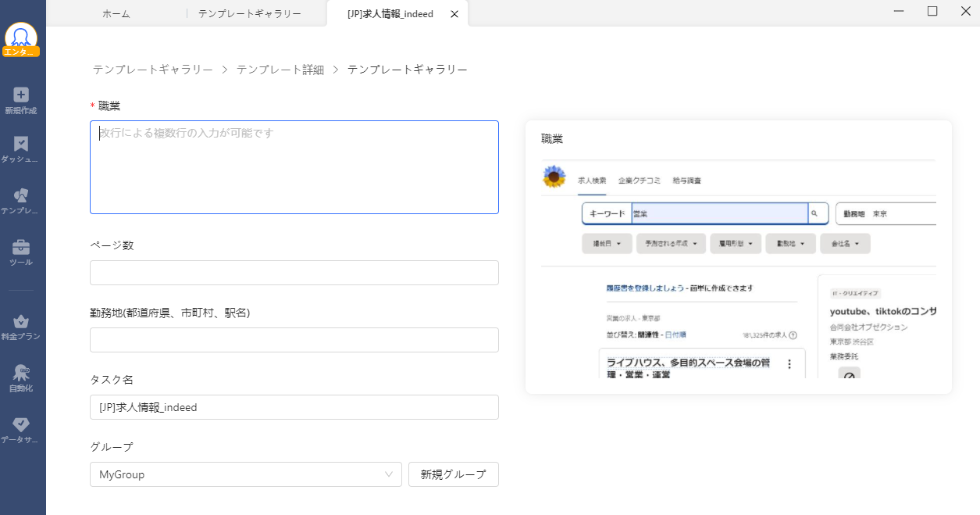Click the 職業 preview screenshot thumbnail

coord(739,270)
